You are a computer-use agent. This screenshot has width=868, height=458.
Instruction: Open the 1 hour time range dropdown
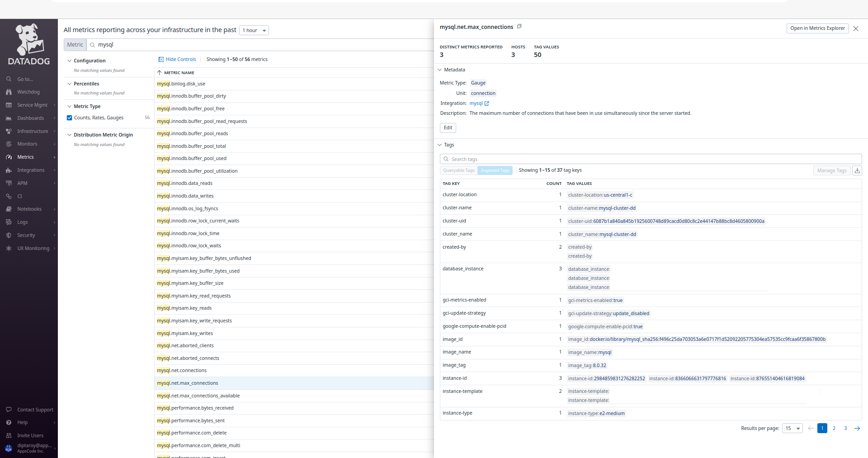tap(254, 30)
